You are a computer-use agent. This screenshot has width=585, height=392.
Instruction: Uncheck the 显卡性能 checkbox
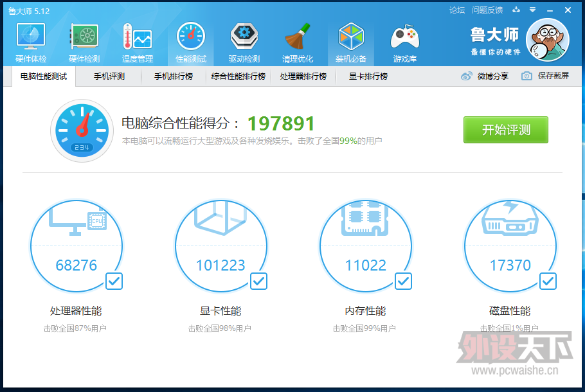(x=258, y=281)
